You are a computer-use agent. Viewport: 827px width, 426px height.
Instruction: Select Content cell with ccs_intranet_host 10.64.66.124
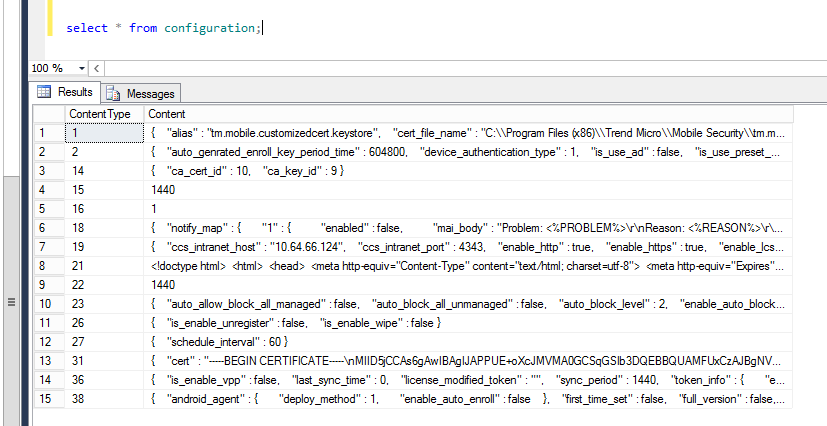(468, 247)
